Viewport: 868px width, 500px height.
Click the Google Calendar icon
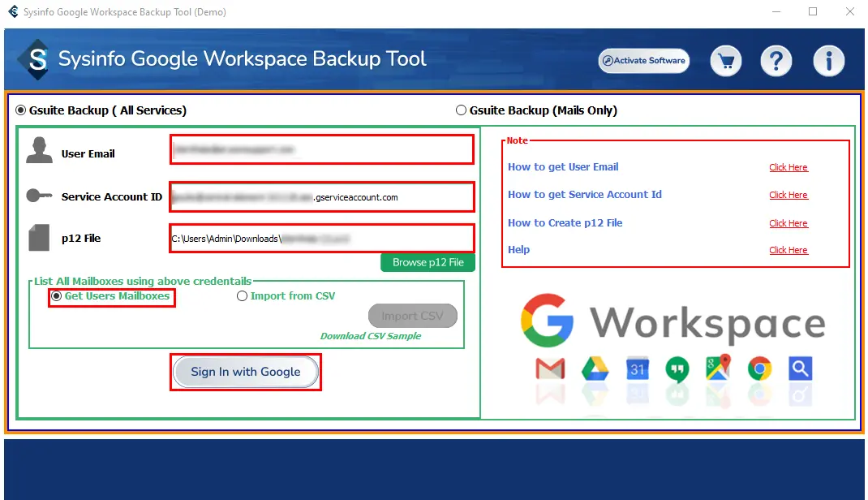637,369
